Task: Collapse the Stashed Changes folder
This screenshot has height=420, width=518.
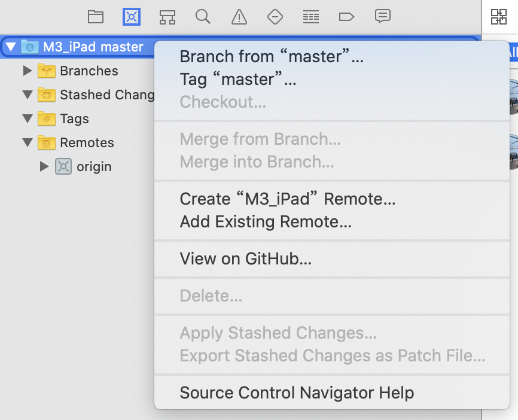Action: click(x=28, y=95)
